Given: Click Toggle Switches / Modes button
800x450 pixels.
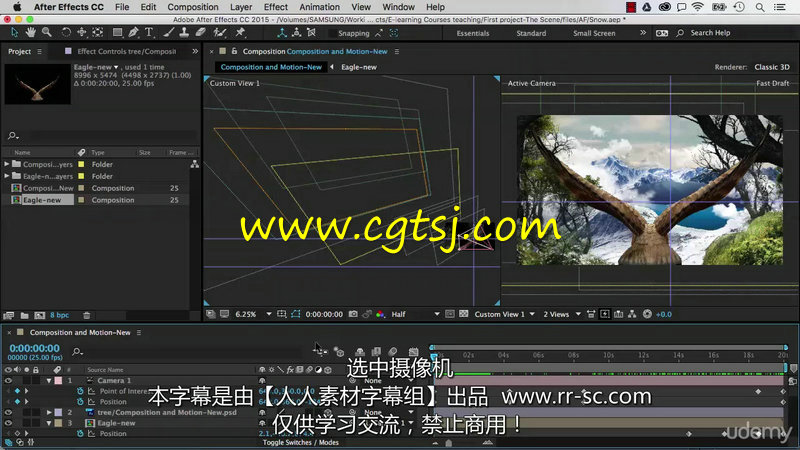Looking at the screenshot, I should [301, 442].
